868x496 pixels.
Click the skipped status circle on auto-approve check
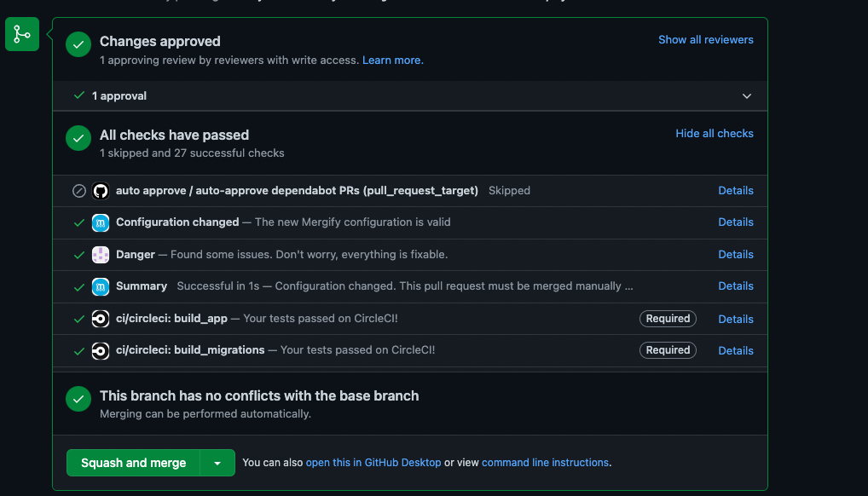pyautogui.click(x=78, y=190)
